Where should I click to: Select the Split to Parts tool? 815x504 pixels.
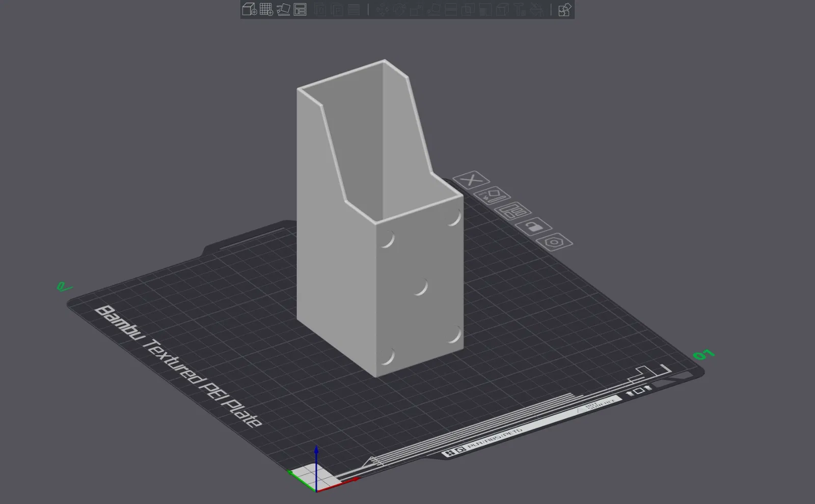(337, 10)
